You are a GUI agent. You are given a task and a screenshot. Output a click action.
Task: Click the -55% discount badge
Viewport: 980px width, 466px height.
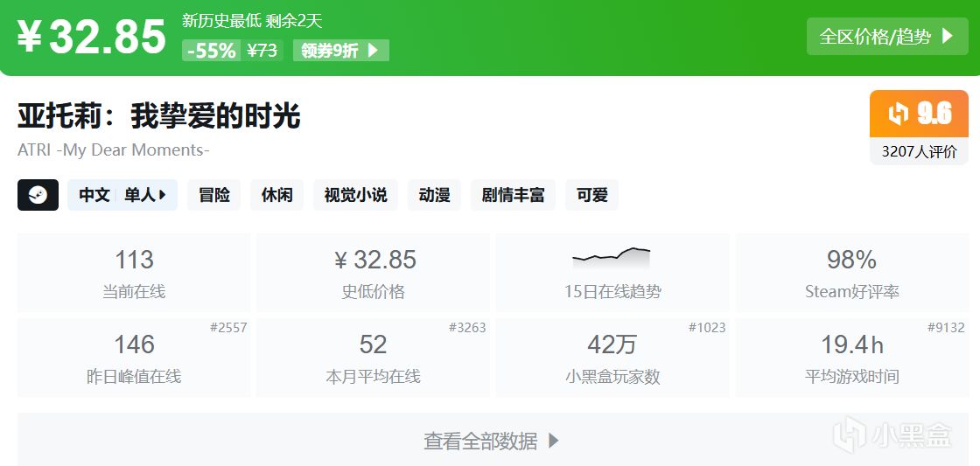click(211, 51)
